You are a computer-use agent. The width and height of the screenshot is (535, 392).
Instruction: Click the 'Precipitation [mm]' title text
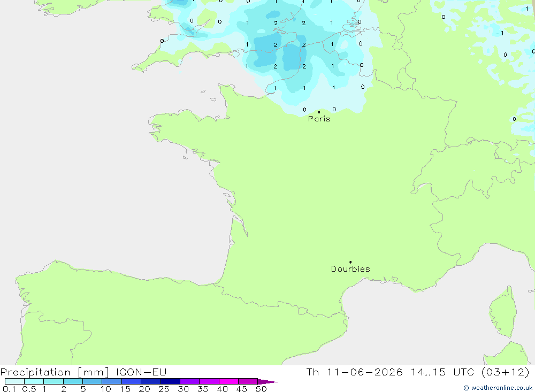click(55, 372)
